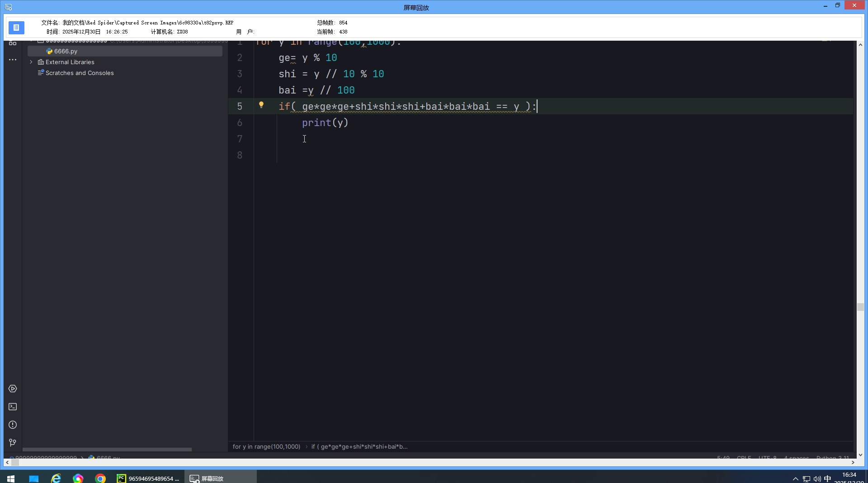Launch Google Chrome from the taskbar

100,478
